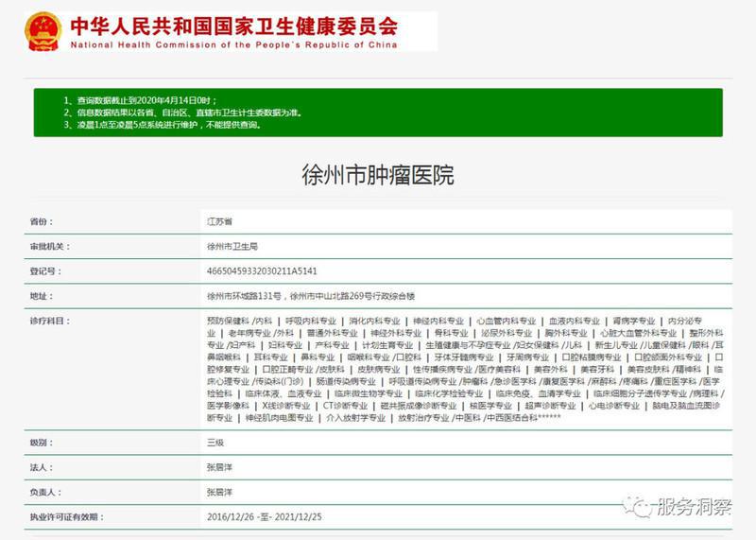Click the legal representative name after 法人
756x540 pixels.
[221, 467]
